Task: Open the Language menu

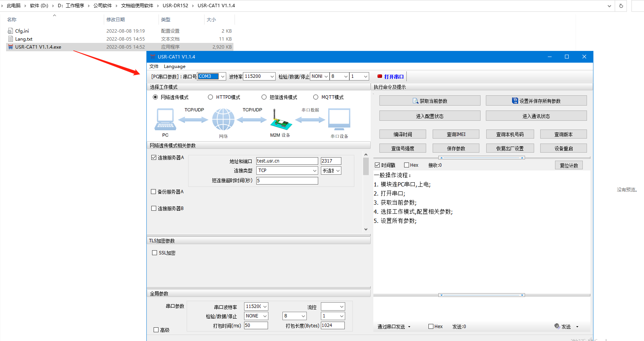Action: tap(174, 66)
